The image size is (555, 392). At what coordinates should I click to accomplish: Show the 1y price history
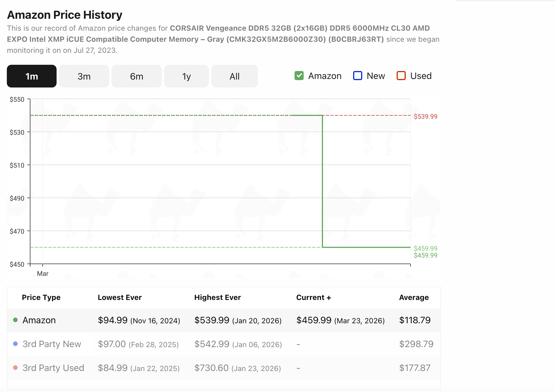click(186, 76)
